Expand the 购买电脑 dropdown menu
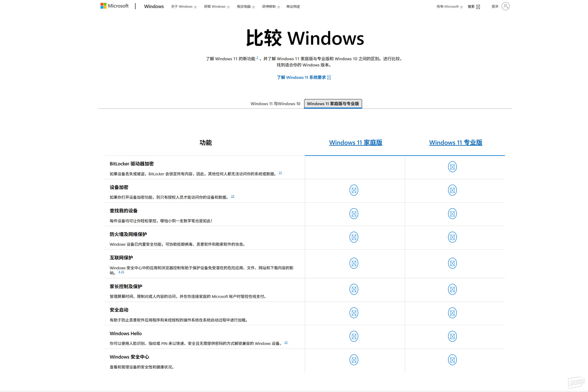The image size is (588, 392). (x=246, y=6)
